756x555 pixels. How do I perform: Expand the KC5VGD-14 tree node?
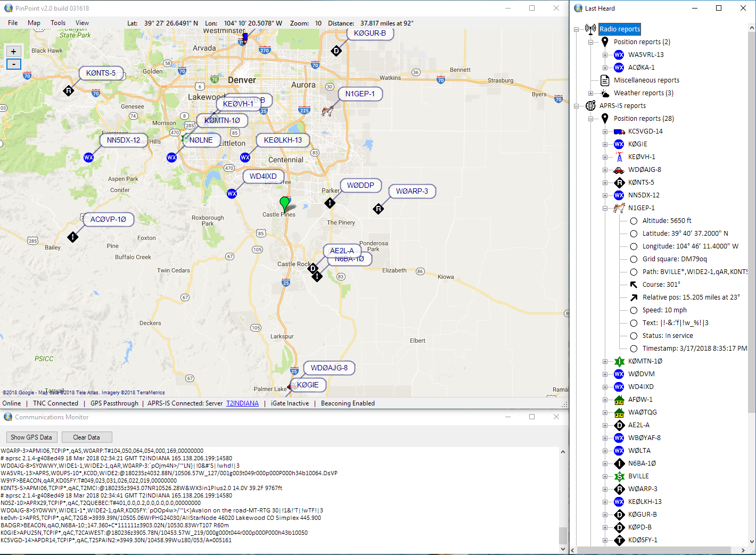(604, 131)
